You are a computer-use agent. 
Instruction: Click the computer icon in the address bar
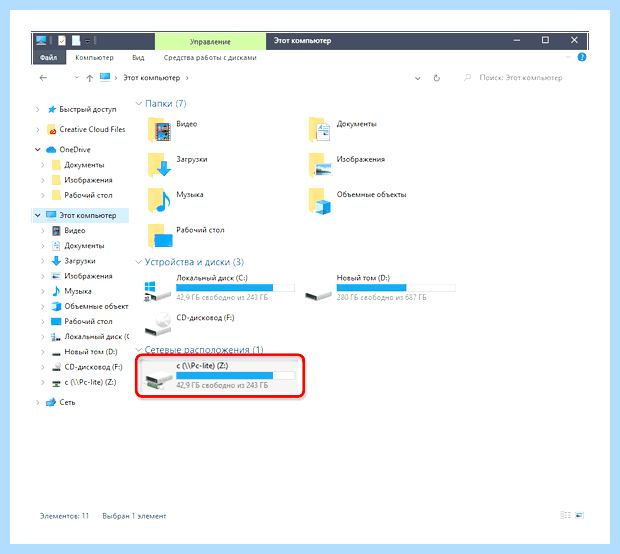tap(105, 78)
